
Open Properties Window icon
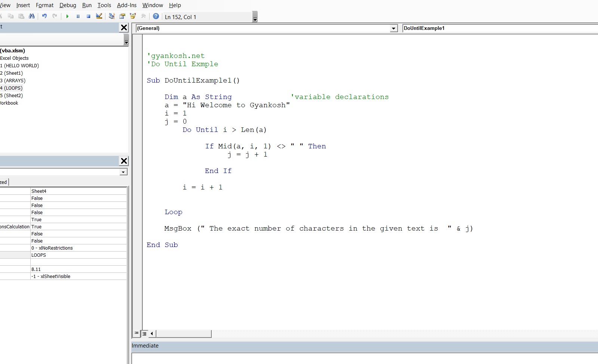122,16
